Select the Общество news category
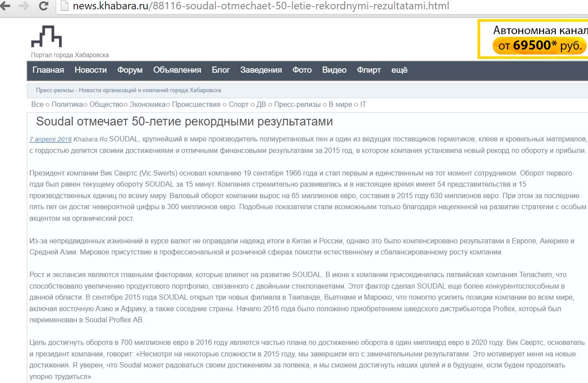The width and height of the screenshot is (588, 383). [106, 105]
